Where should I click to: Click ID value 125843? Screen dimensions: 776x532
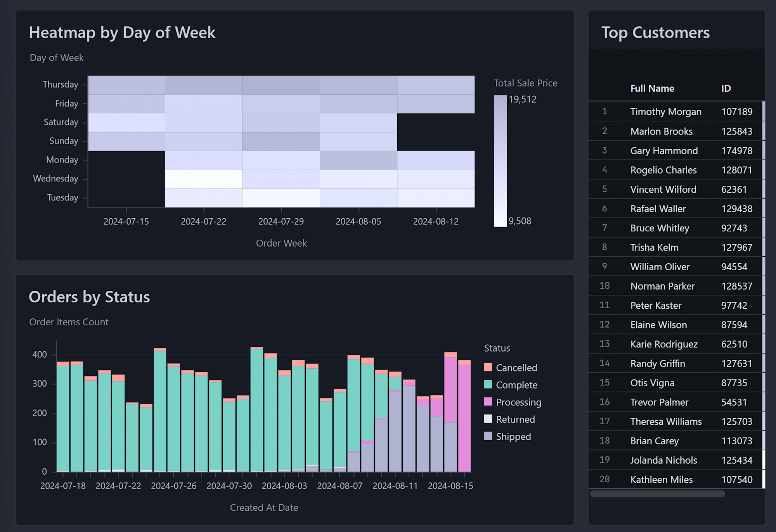pyautogui.click(x=737, y=131)
